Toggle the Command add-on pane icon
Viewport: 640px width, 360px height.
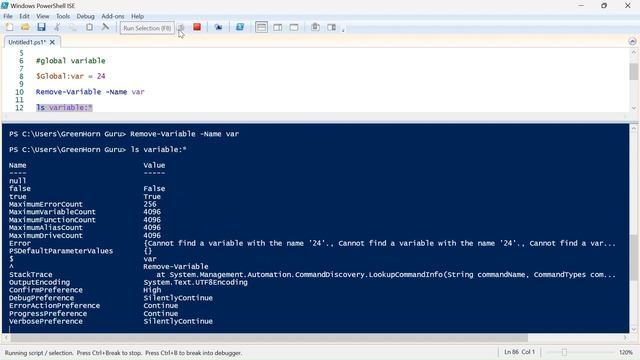[331, 27]
